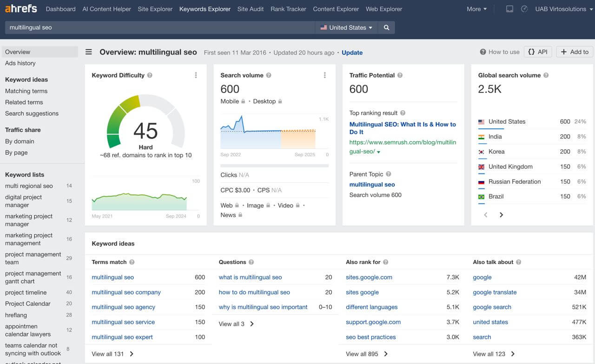Open How to use help
The height and width of the screenshot is (364, 595).
point(500,52)
